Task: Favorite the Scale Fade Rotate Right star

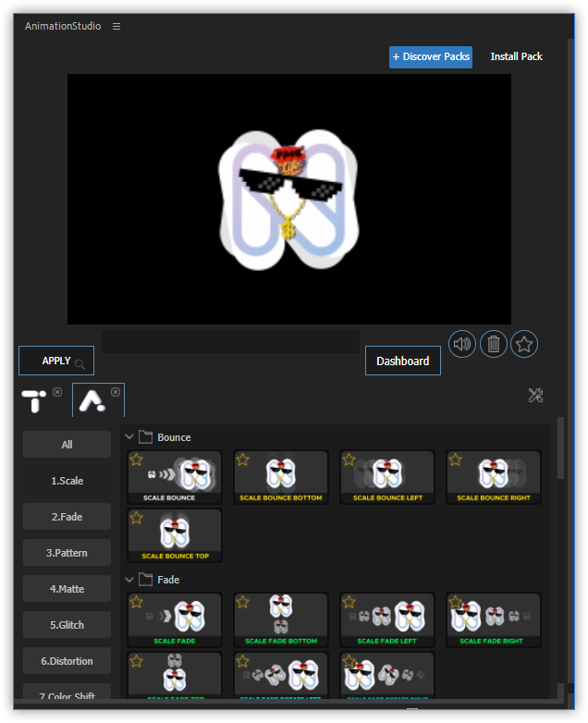Action: (349, 662)
